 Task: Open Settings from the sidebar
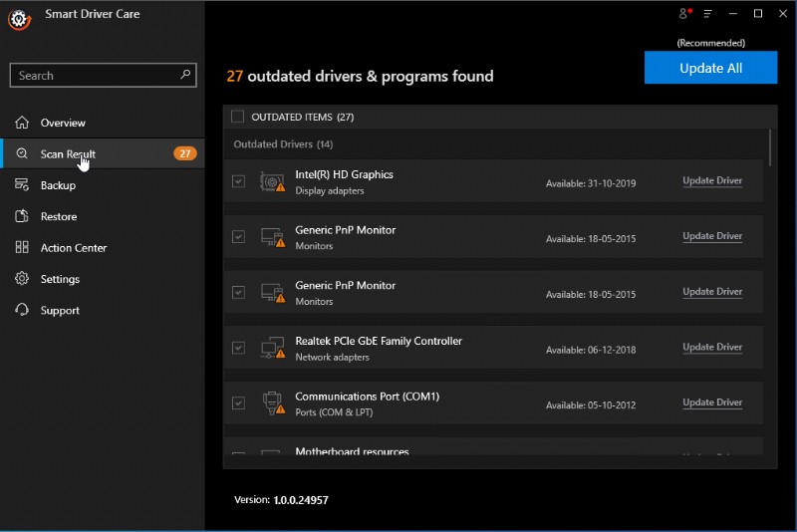[60, 279]
